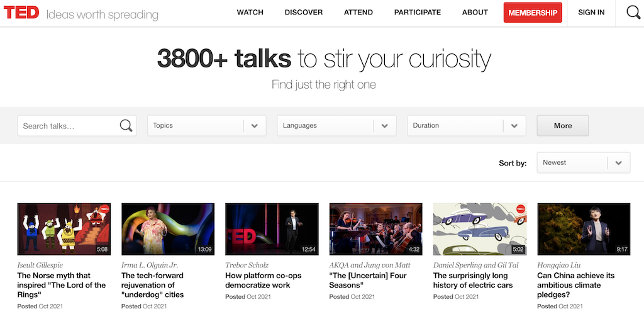This screenshot has width=644, height=314.
Task: Click speaker name Trebor Scholz
Action: tap(247, 265)
